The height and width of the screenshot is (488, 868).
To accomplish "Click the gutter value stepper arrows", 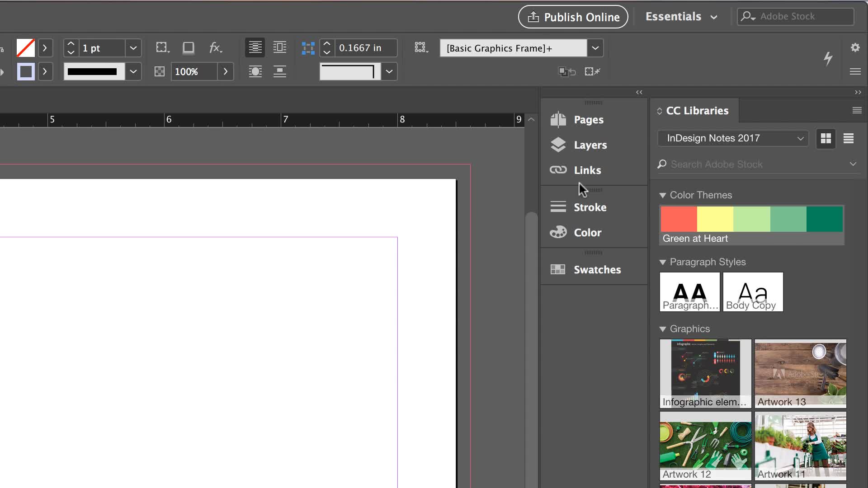I will pos(327,48).
